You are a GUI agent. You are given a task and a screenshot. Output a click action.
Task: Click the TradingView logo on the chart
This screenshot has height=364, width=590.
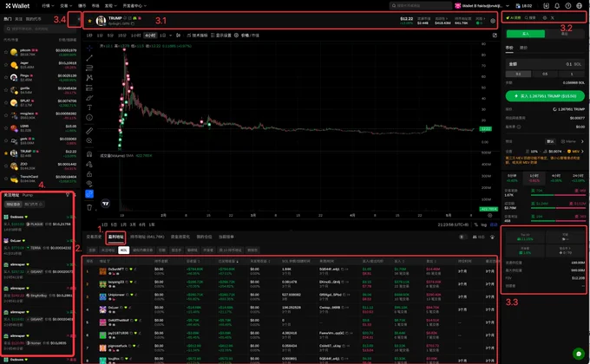(106, 204)
